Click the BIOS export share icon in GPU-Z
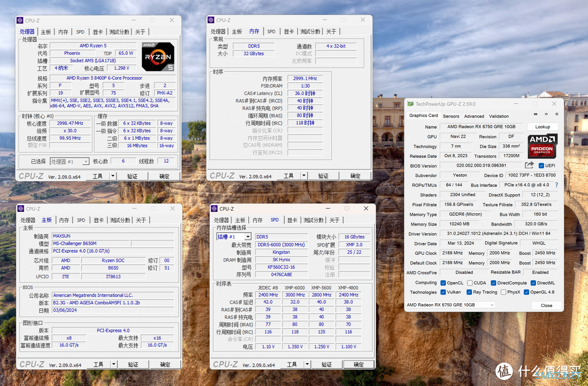 (x=529, y=165)
